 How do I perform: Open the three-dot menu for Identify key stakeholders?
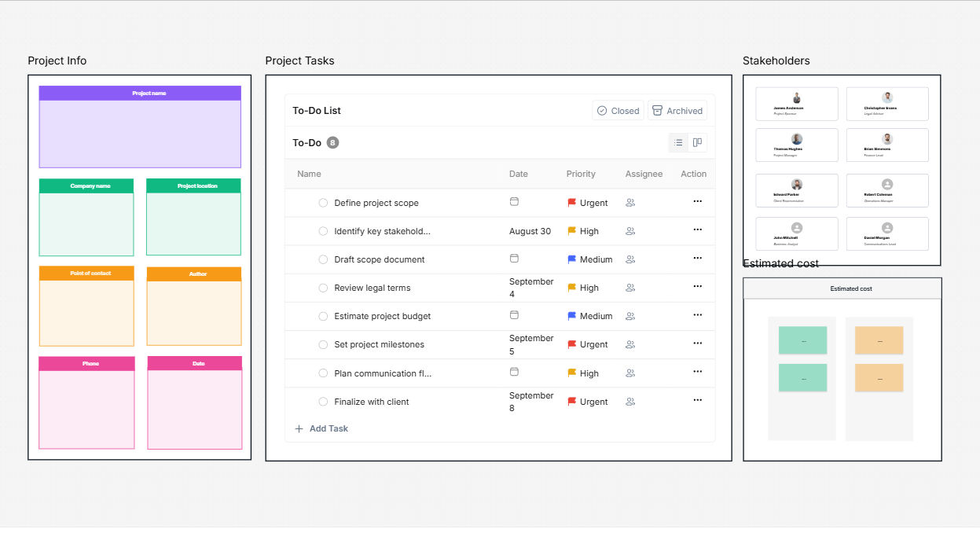click(697, 230)
